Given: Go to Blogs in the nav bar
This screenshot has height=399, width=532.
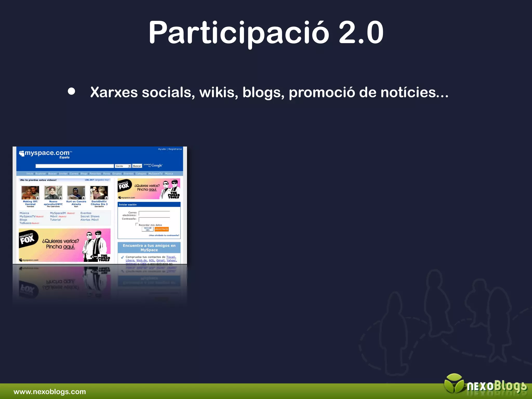Looking at the screenshot, I should [x=84, y=174].
